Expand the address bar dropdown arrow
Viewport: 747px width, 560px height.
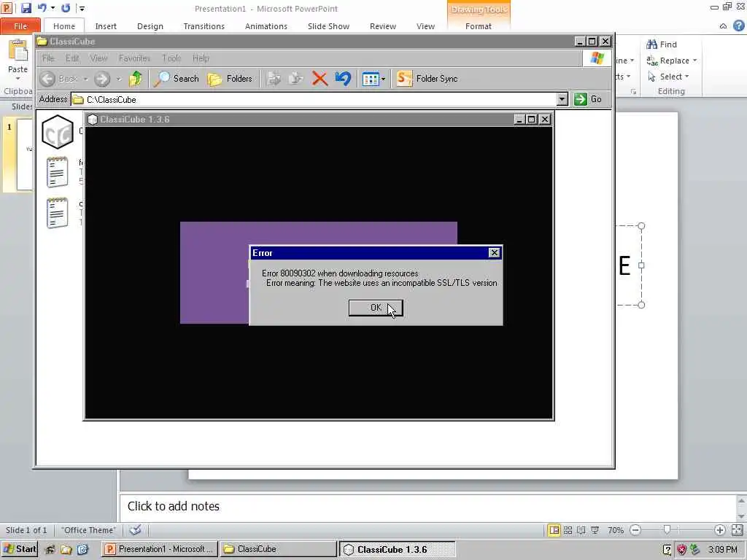(562, 99)
